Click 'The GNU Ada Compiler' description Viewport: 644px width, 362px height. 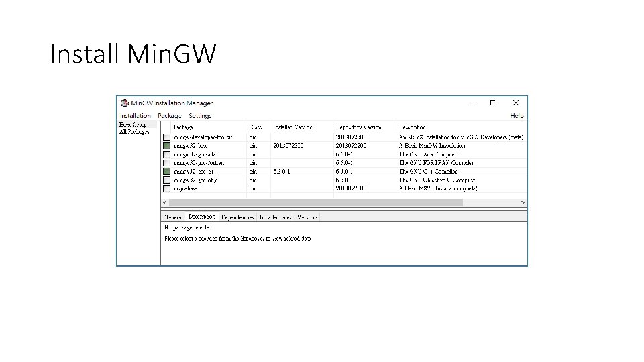coord(428,154)
